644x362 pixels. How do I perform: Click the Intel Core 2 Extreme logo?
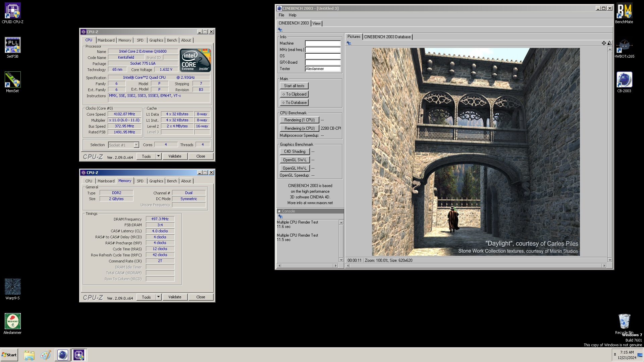pyautogui.click(x=195, y=60)
